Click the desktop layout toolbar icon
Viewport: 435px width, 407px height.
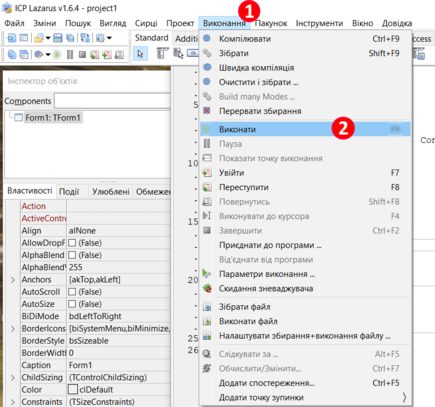click(x=100, y=38)
